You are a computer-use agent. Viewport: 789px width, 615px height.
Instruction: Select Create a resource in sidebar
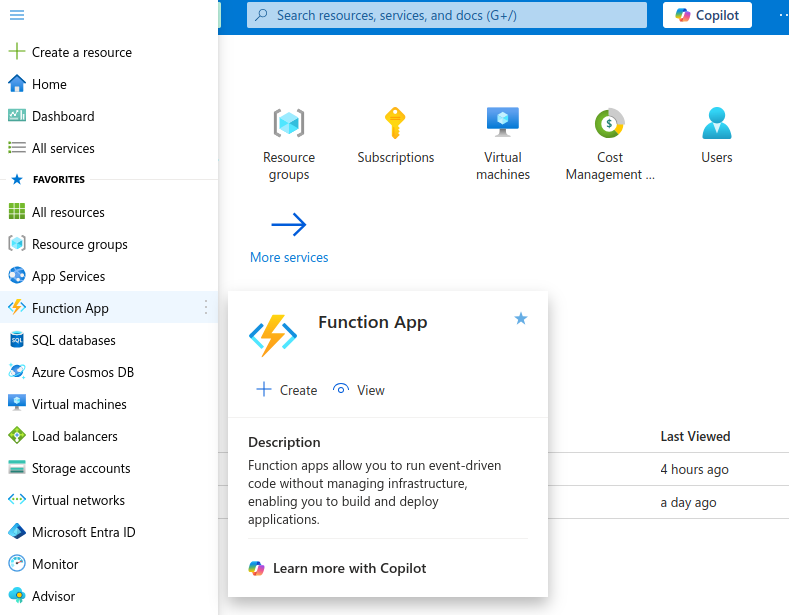pyautogui.click(x=81, y=52)
